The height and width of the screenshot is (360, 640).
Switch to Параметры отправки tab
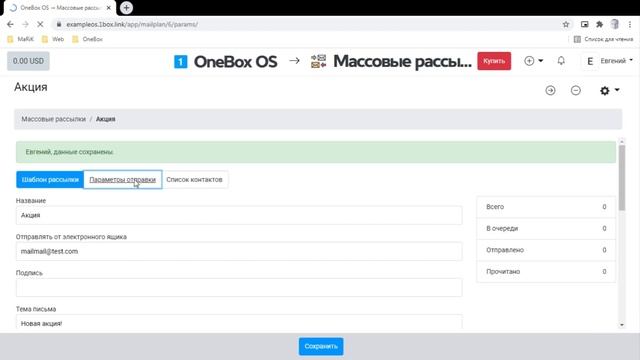pos(122,180)
